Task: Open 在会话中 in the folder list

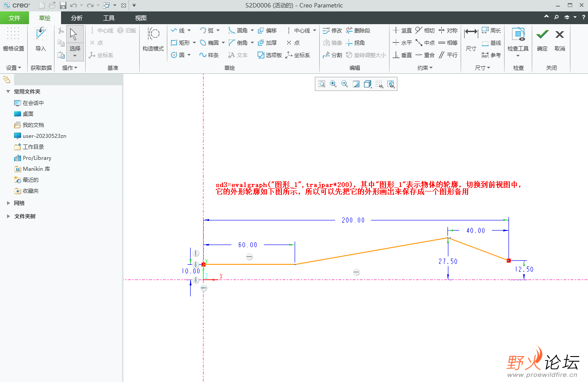Action: 29,103
